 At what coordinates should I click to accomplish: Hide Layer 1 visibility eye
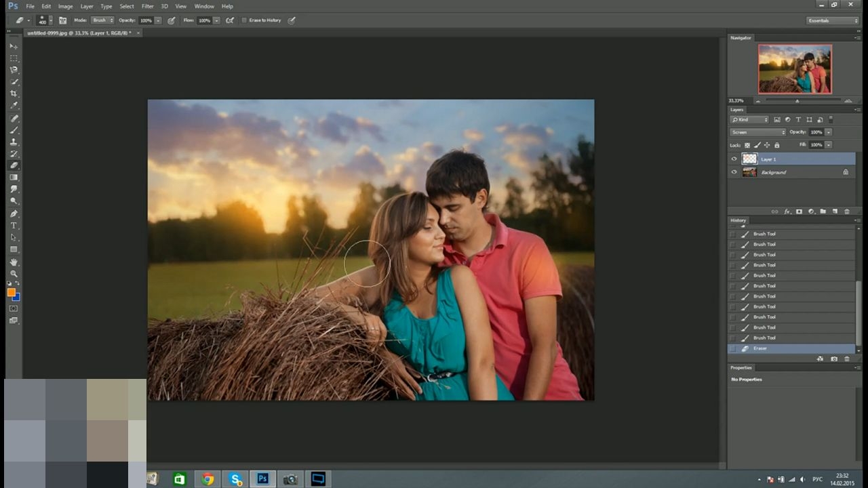tap(734, 159)
